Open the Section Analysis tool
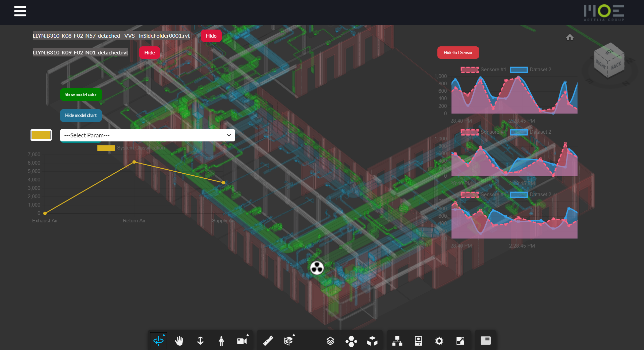Image resolution: width=644 pixels, height=350 pixels. click(x=288, y=341)
